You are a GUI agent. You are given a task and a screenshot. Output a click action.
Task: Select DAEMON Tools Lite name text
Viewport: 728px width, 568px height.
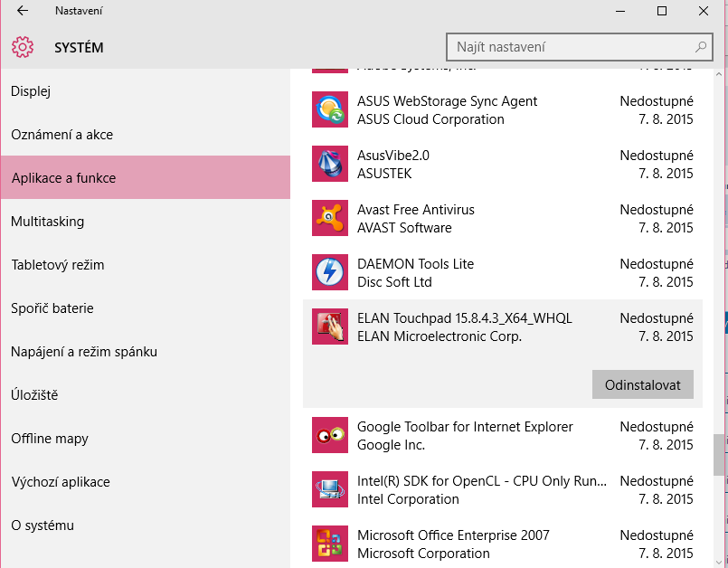pos(415,264)
